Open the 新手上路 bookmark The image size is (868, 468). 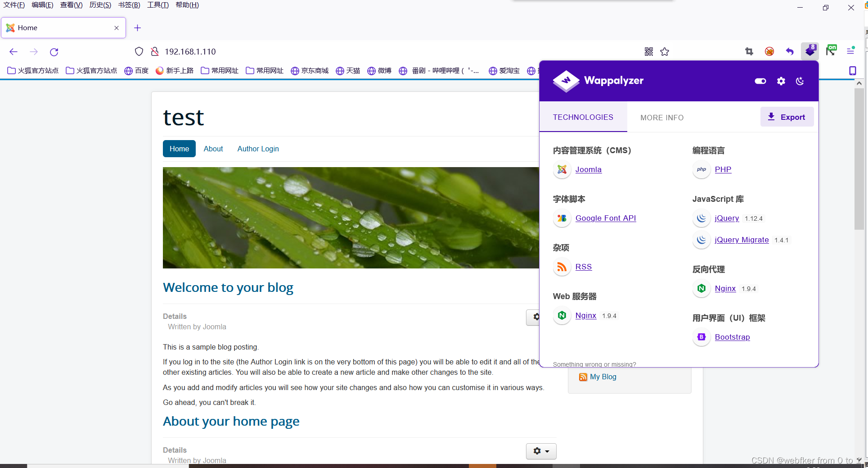click(x=175, y=71)
